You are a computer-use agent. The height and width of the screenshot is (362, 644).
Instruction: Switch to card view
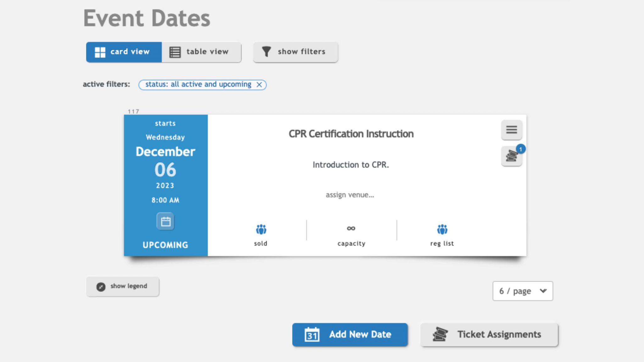(123, 52)
